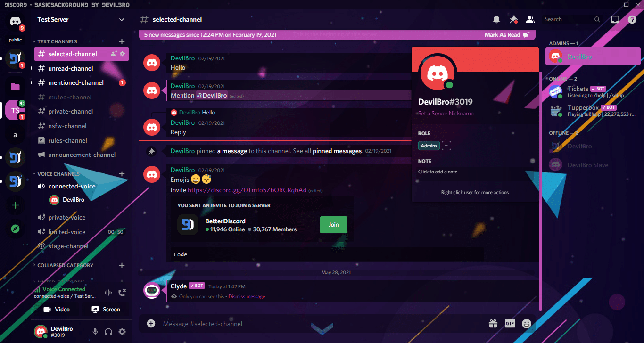Open the emoji picker
The image size is (644, 343).
pyautogui.click(x=527, y=324)
